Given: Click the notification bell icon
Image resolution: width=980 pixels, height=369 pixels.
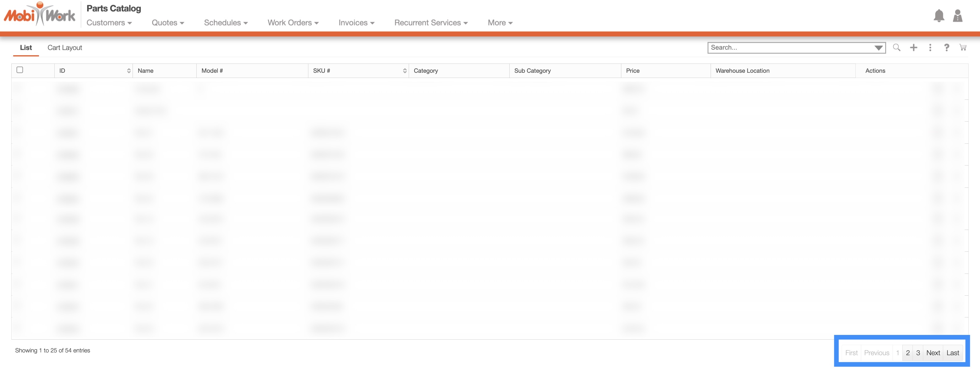Looking at the screenshot, I should tap(939, 16).
